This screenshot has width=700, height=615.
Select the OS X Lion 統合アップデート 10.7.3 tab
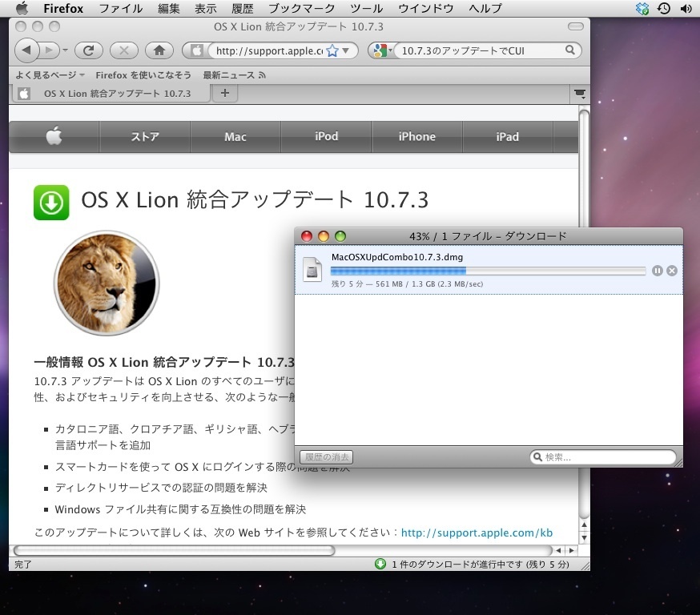tap(111, 93)
